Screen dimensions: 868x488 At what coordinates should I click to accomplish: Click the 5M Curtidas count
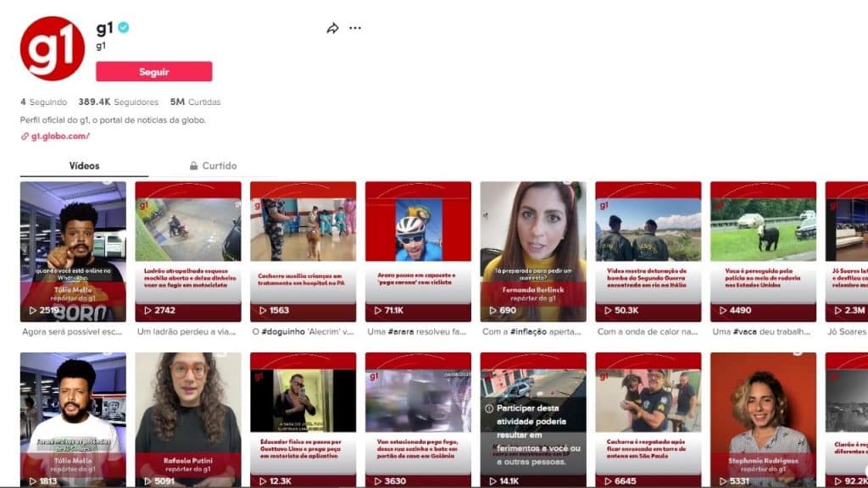click(x=195, y=102)
